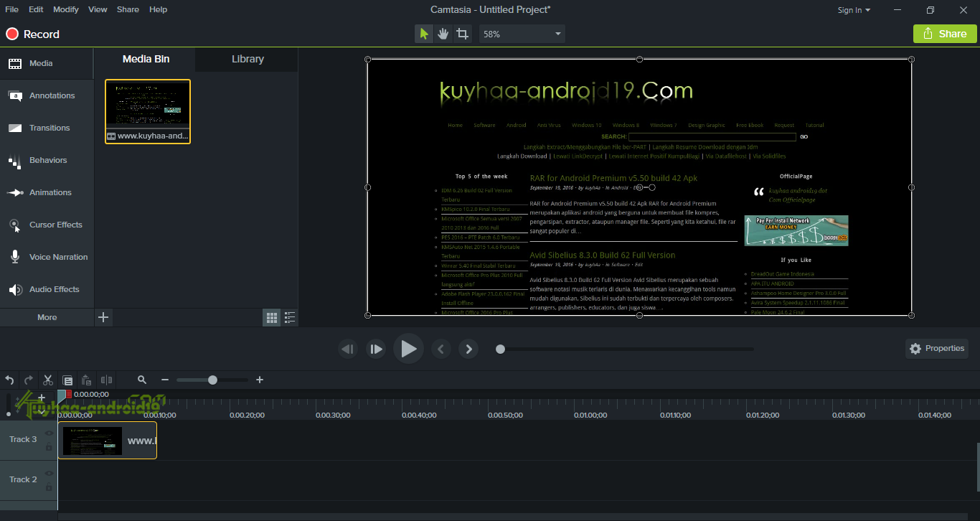Open the Annotations panel
This screenshot has height=521, width=980.
point(47,95)
